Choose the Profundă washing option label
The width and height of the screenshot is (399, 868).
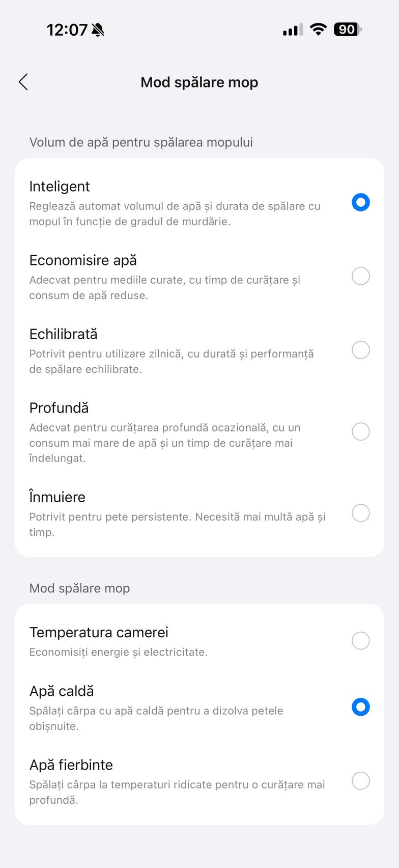point(59,408)
